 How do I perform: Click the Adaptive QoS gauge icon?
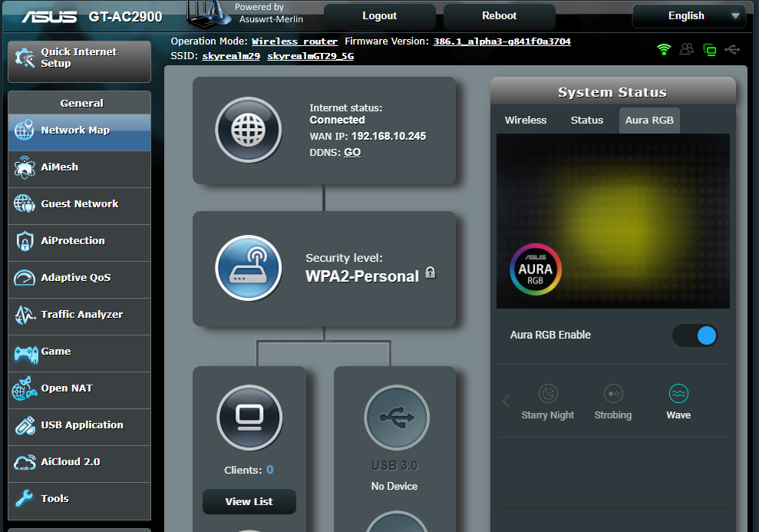25,278
